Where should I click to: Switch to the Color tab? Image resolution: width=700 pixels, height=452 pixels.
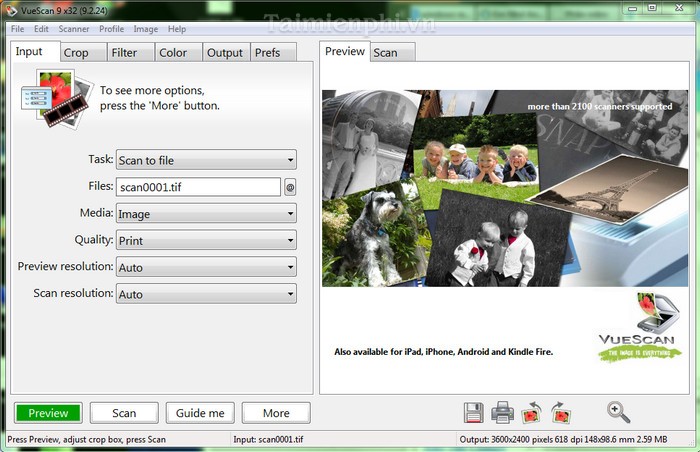pos(173,53)
